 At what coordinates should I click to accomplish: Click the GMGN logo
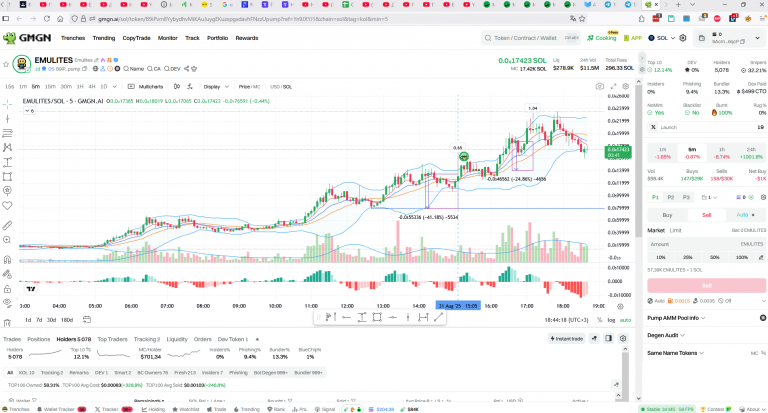click(27, 38)
